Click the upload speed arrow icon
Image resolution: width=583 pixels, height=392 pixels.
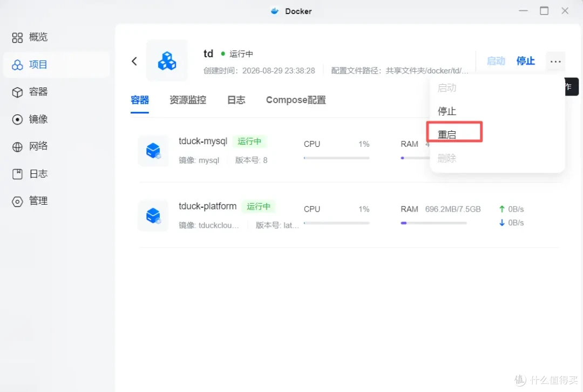point(502,209)
